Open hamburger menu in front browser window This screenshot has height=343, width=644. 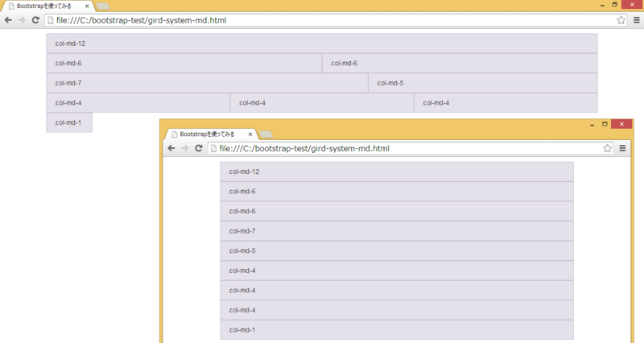point(622,148)
